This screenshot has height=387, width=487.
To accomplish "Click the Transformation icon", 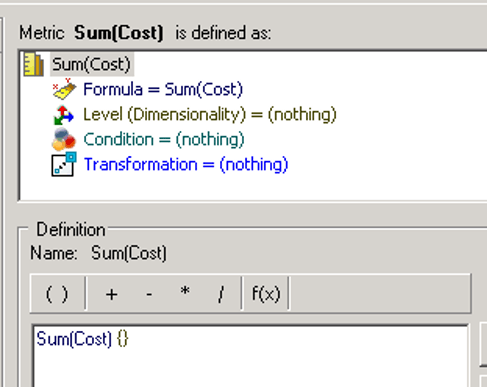I will pyautogui.click(x=64, y=164).
